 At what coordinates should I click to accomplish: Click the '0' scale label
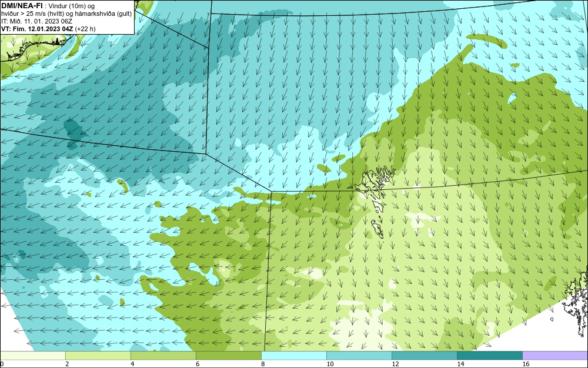point(2,364)
